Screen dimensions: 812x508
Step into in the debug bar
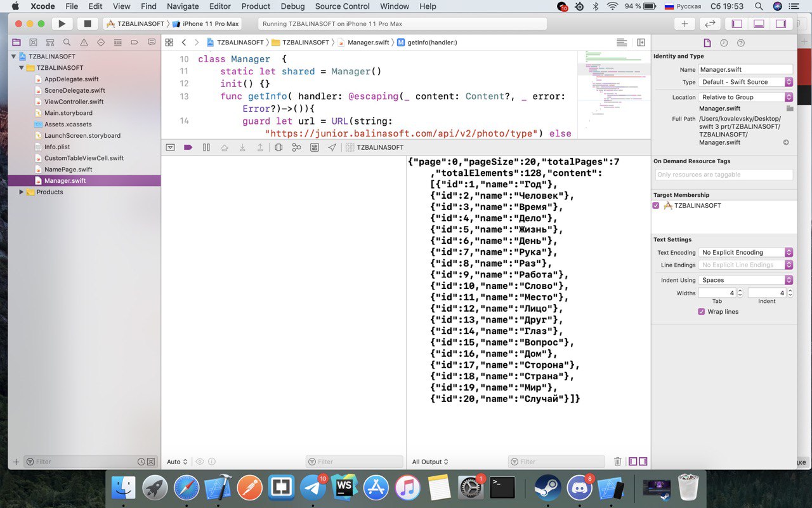coord(242,147)
